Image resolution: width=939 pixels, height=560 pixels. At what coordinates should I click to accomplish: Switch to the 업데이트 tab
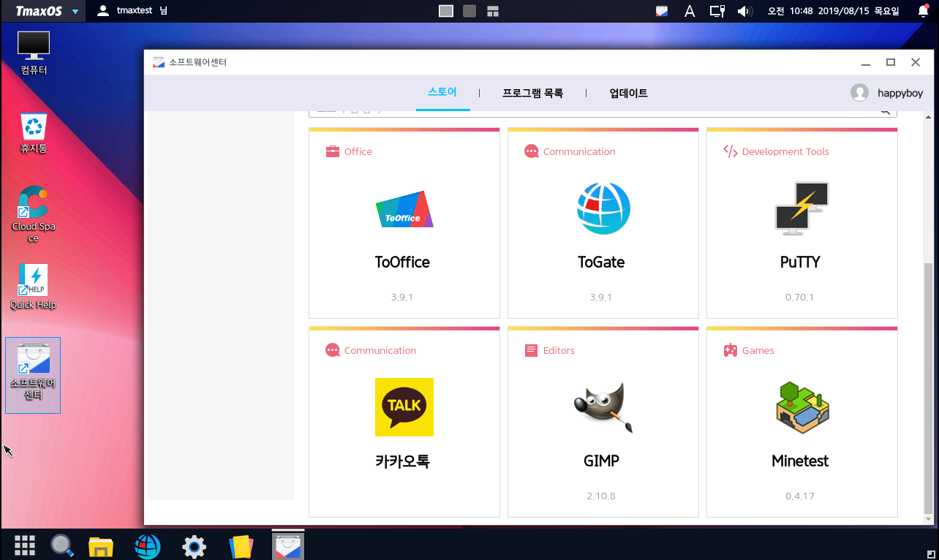point(628,93)
